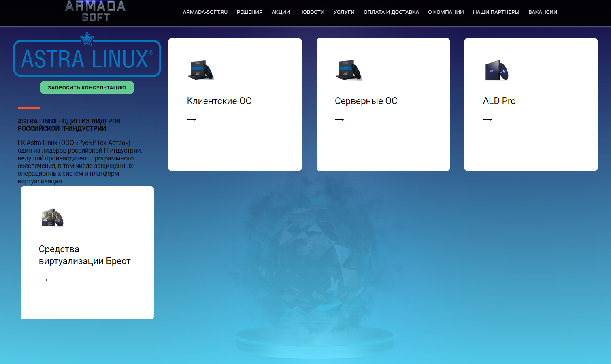Follow the arrow under Клиентские ОС
This screenshot has width=611, height=364.
click(x=192, y=119)
